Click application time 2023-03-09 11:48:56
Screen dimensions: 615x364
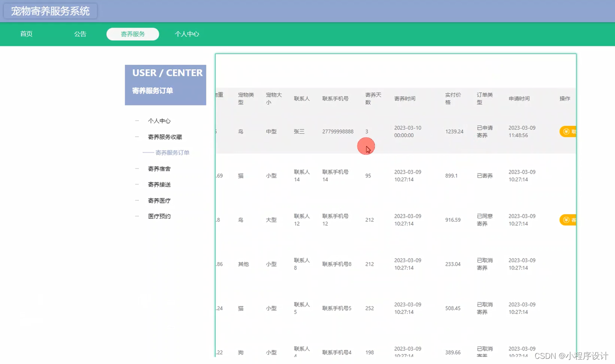(522, 132)
